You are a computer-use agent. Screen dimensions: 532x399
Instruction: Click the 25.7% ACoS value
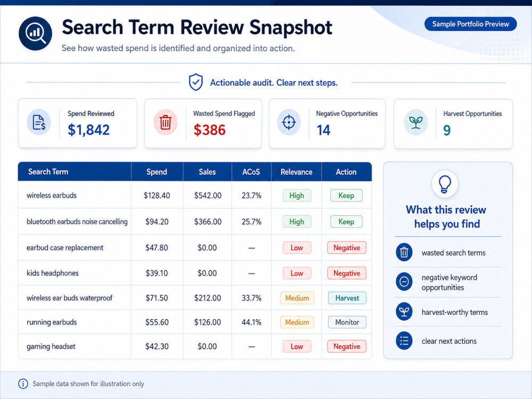[252, 221]
